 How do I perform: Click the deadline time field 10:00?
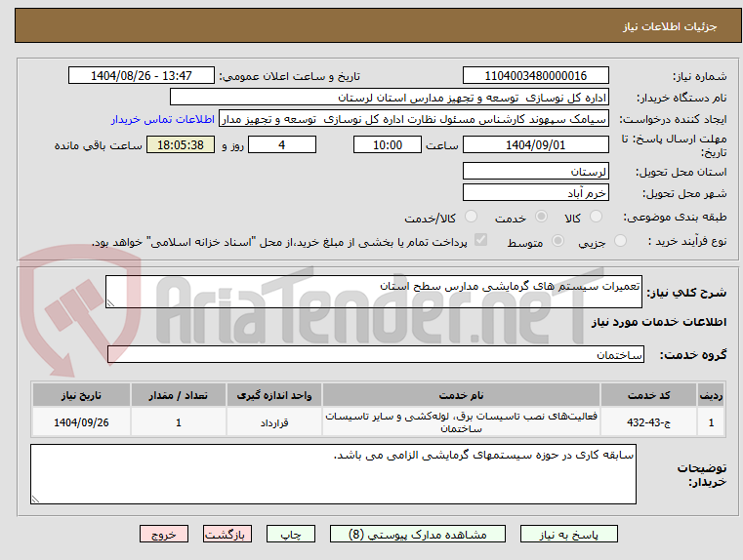388,144
